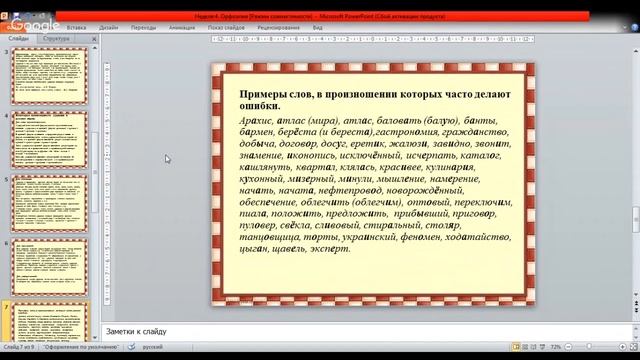Open Reading view from status bar

click(533, 347)
